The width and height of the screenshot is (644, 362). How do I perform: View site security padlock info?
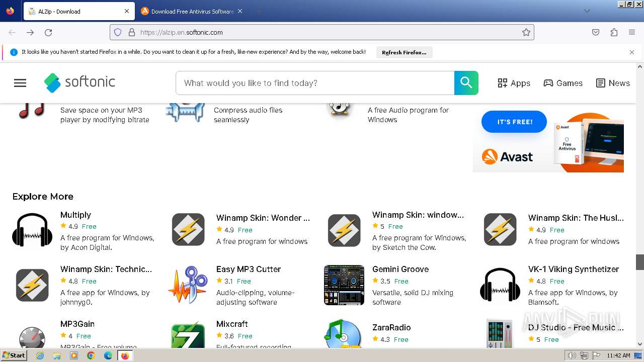[132, 32]
